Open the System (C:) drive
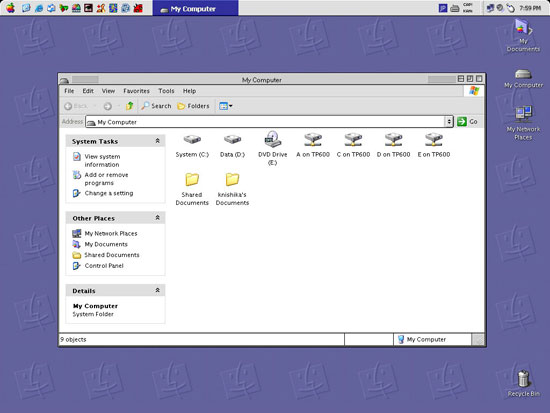 pyautogui.click(x=192, y=145)
